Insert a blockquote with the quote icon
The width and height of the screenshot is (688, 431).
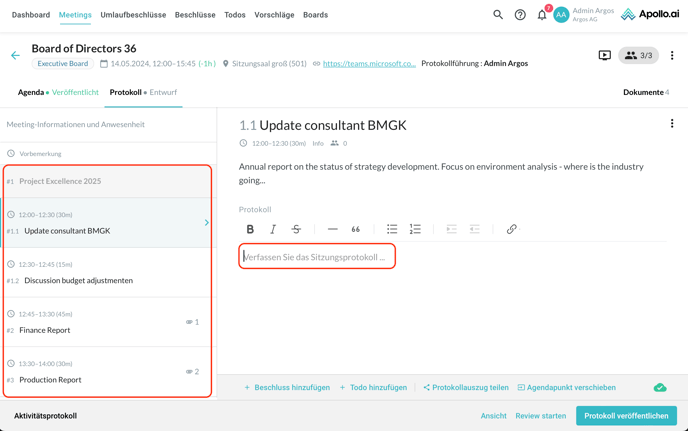click(x=355, y=229)
